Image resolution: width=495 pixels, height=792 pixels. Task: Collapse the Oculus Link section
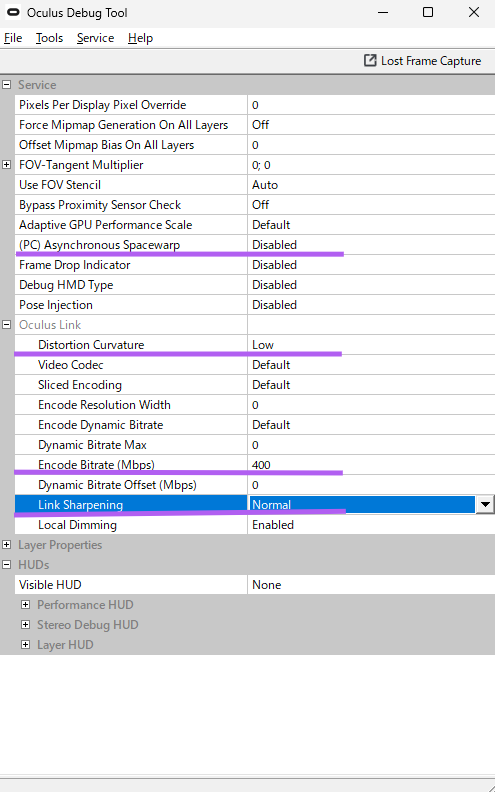coord(7,325)
